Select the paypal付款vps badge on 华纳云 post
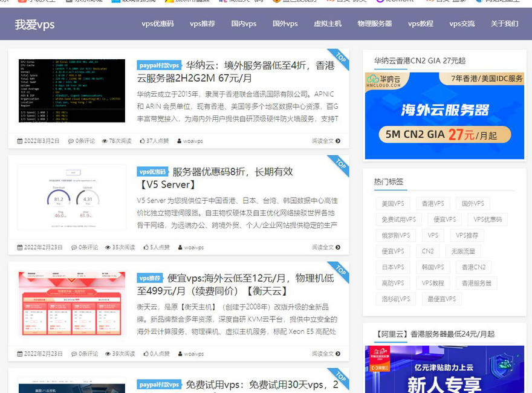Screen dimensions: 532x393 coord(158,65)
